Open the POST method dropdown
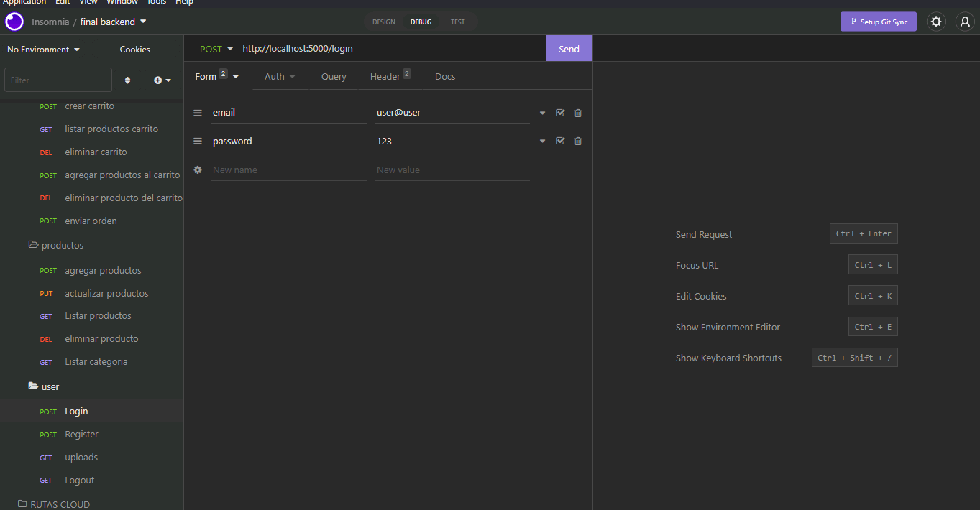Image resolution: width=980 pixels, height=510 pixels. pyautogui.click(x=216, y=48)
